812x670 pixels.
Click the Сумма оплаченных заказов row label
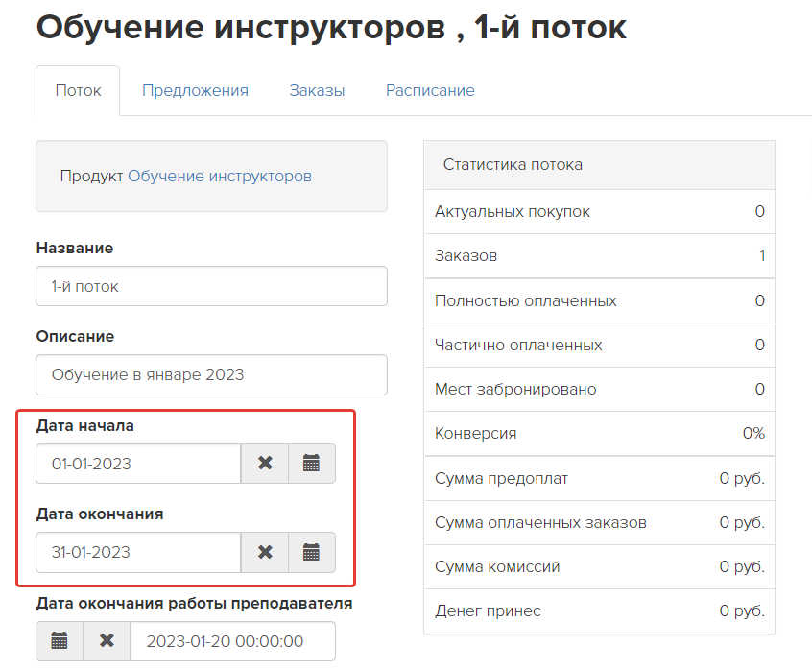point(540,522)
